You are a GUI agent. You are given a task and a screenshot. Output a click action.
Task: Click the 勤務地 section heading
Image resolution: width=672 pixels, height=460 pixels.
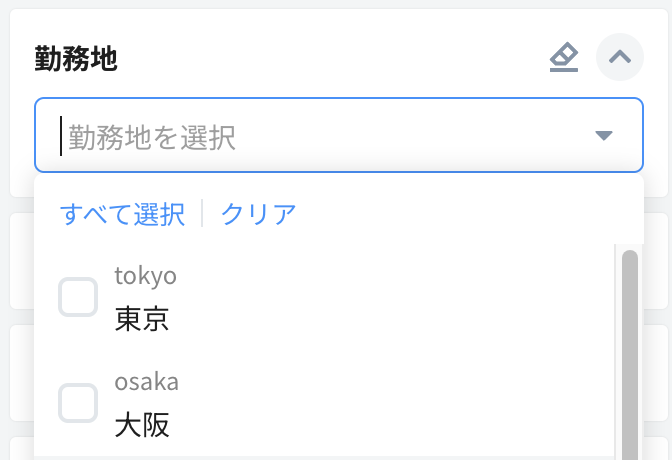[76, 59]
